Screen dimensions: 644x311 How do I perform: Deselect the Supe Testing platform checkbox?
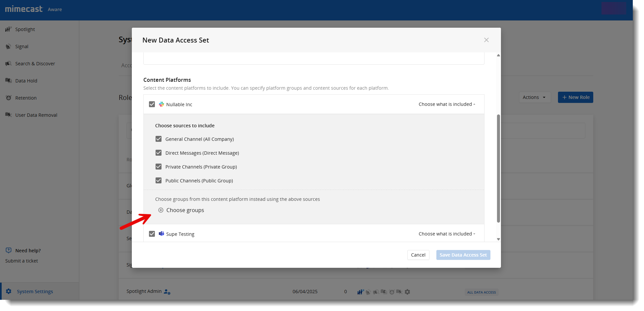tap(152, 234)
